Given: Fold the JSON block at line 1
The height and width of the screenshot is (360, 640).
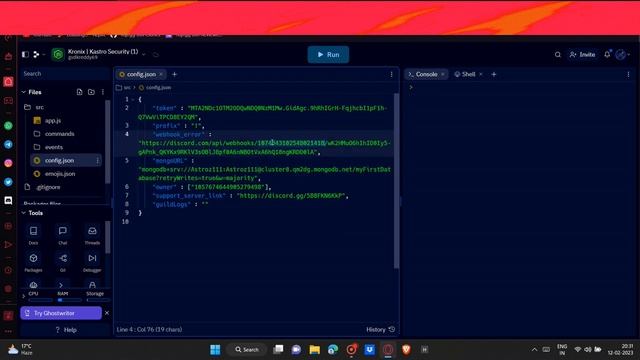Looking at the screenshot, I should point(133,100).
